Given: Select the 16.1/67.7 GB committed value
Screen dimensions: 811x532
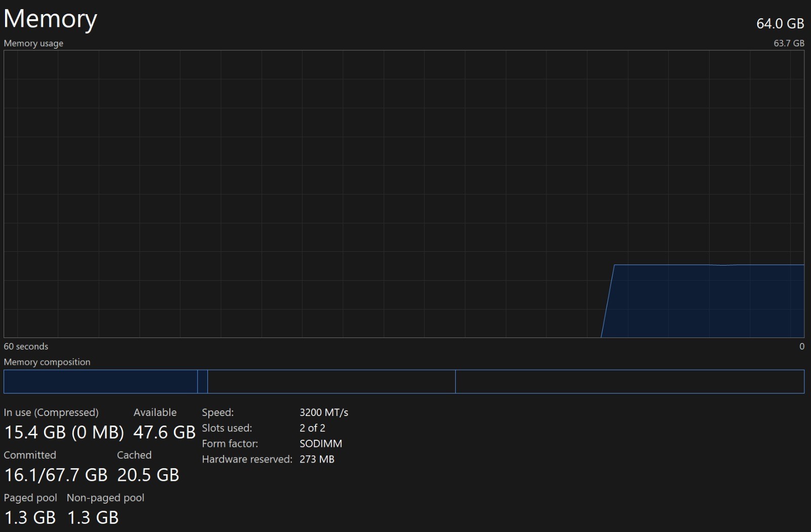Looking at the screenshot, I should pos(56,475).
